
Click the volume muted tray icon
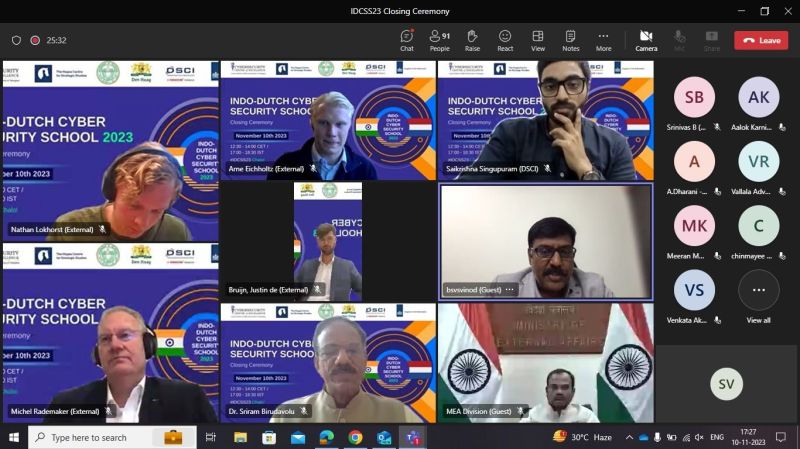tap(699, 437)
